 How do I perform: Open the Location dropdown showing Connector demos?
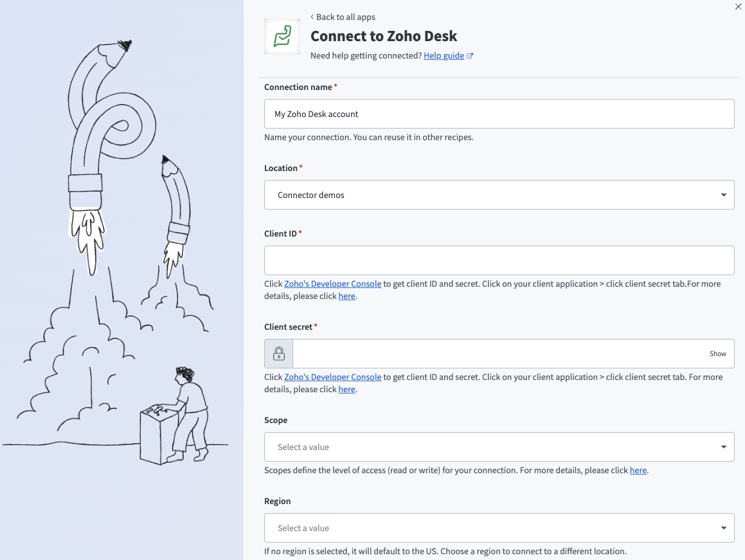[499, 194]
